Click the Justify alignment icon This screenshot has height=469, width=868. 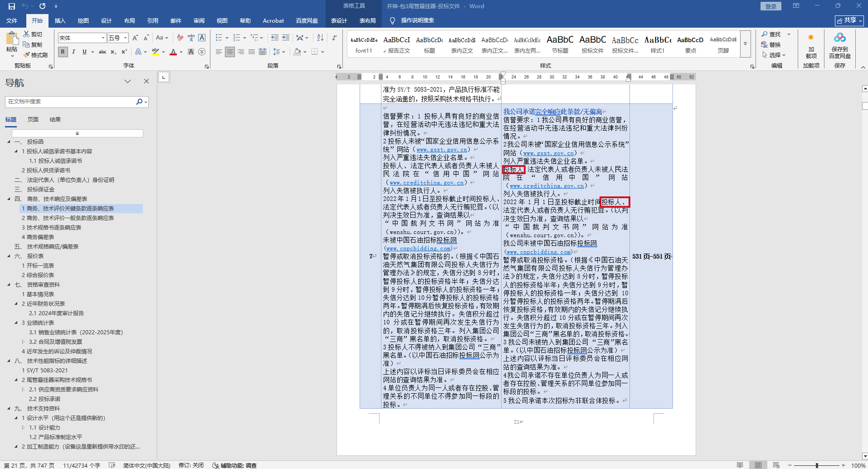tap(252, 52)
